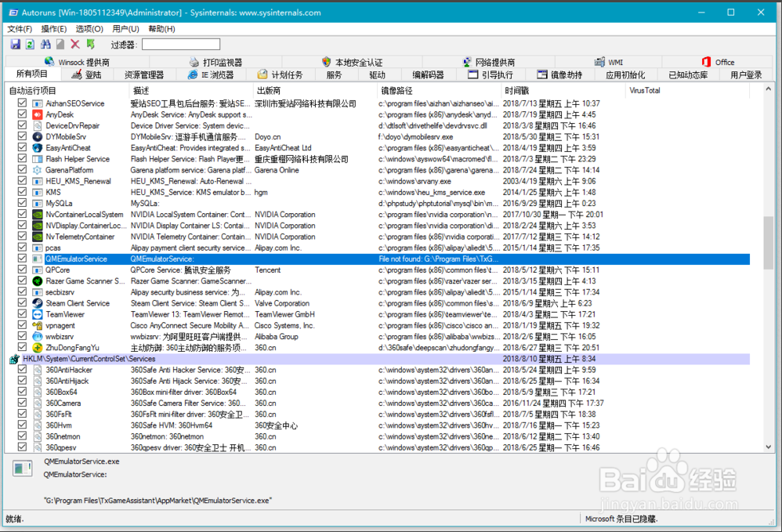Click the EasyAntiCheat row icon
The height and width of the screenshot is (532, 782).
click(38, 148)
